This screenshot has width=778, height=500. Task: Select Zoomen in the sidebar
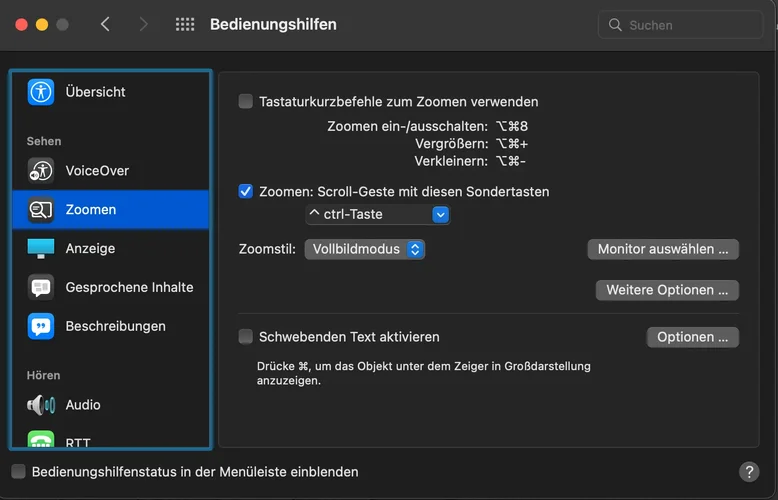(110, 210)
